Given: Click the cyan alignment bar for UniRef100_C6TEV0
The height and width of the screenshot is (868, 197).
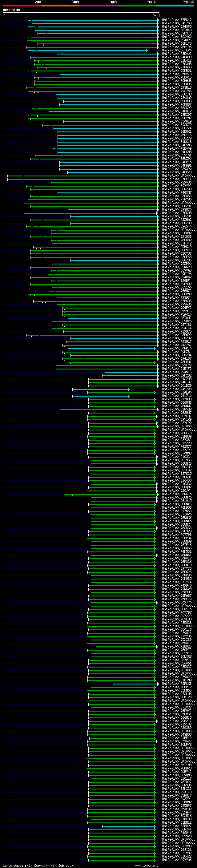Looking at the screenshot, I should [x=87, y=50].
